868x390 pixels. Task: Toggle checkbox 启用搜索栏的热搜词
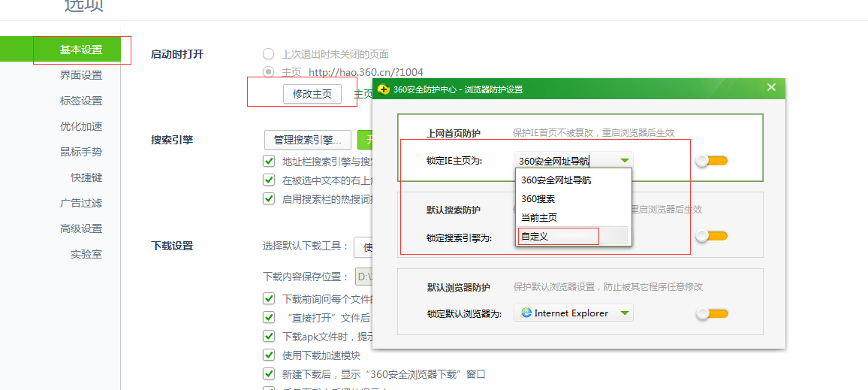point(269,198)
